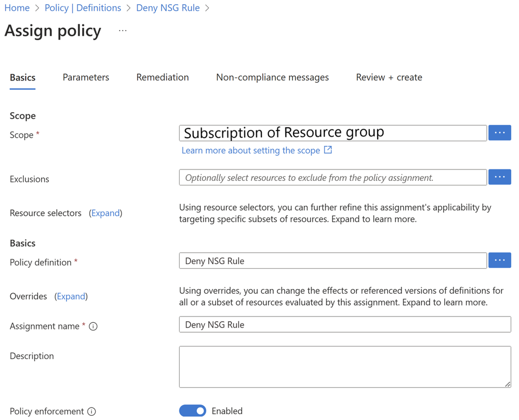Click the Basics section heading above Policy definition
This screenshot has width=519, height=420.
[22, 243]
